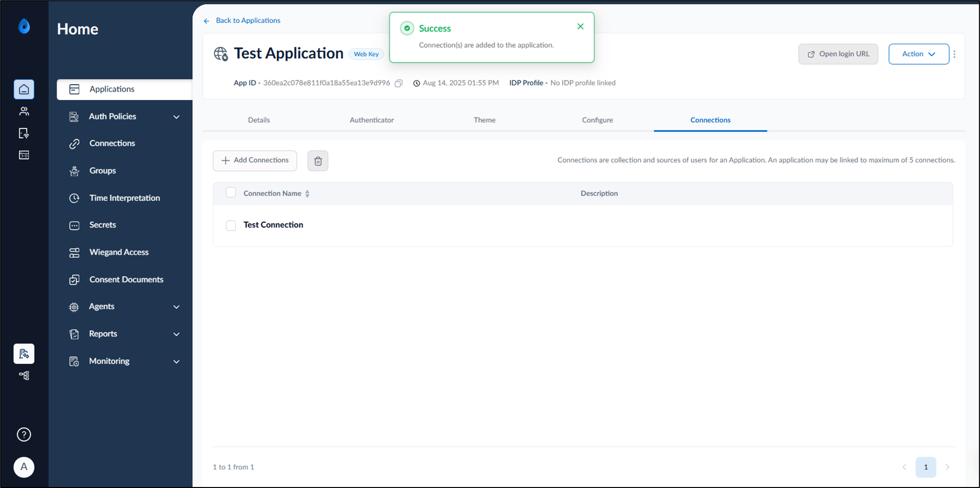This screenshot has width=980, height=488.
Task: Open Consent Documents in sidebar
Action: click(x=126, y=280)
